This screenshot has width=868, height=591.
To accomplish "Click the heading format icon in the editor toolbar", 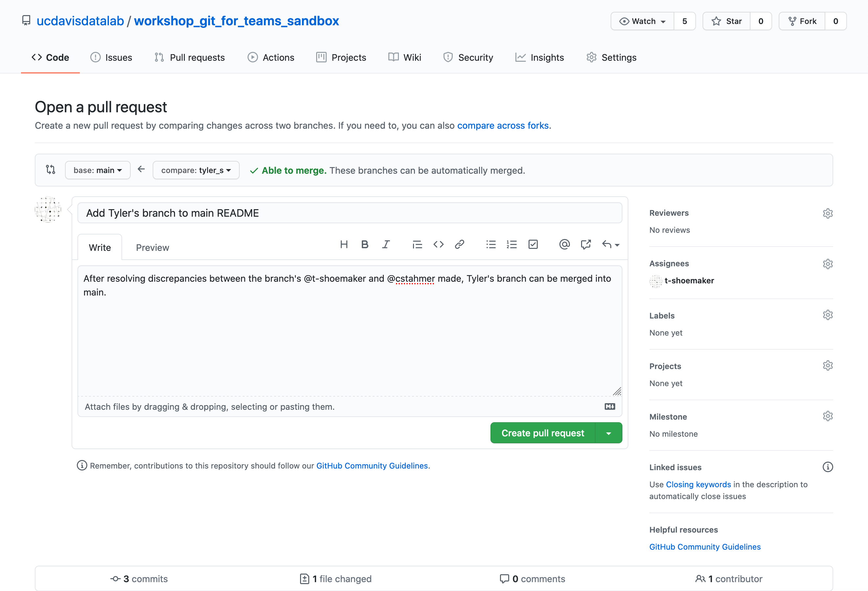I will tap(344, 245).
